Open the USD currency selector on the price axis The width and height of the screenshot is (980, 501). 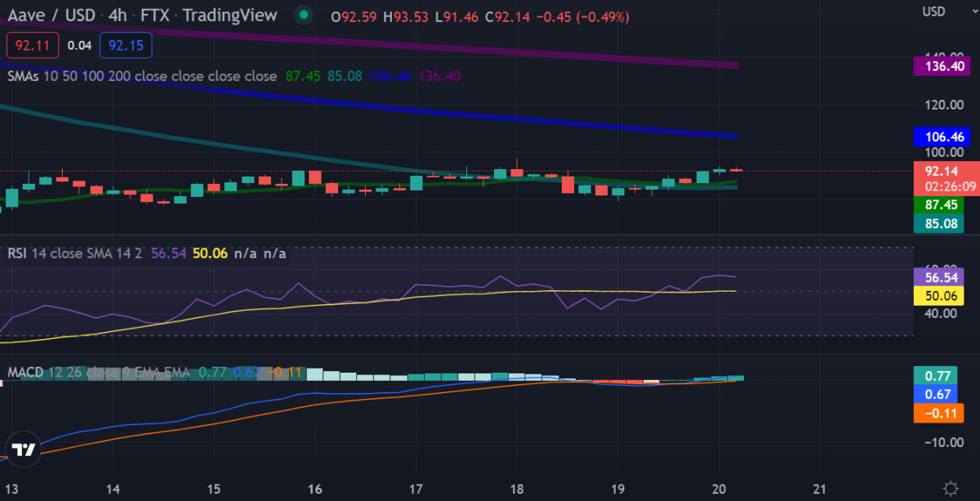[933, 11]
